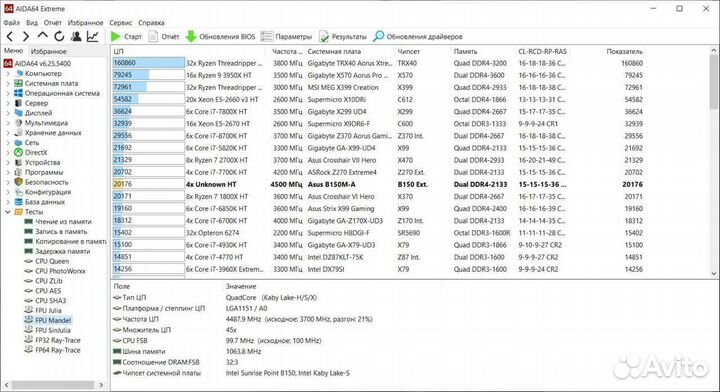Select the Безопасность shield icon
Image resolution: width=720 pixels, height=392 pixels.
click(18, 182)
